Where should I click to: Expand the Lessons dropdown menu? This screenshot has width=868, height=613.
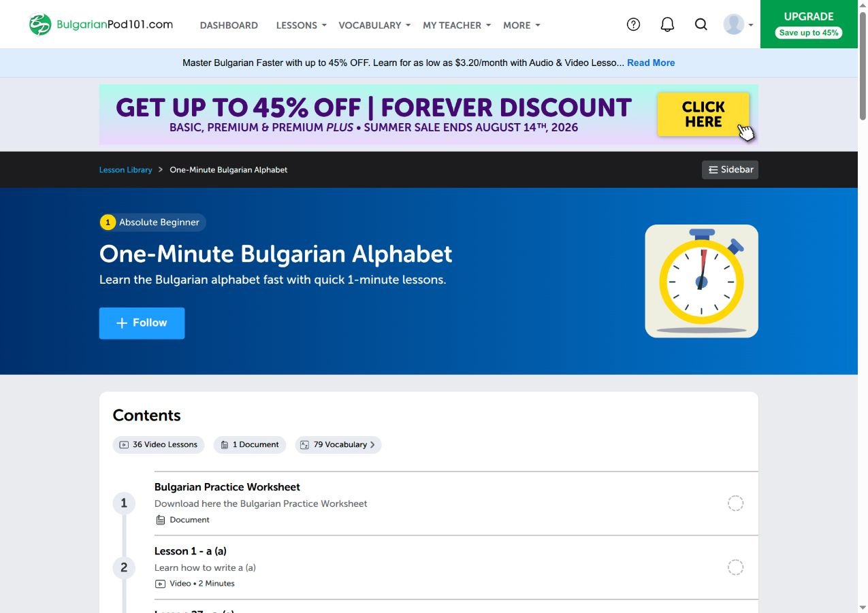(x=302, y=25)
